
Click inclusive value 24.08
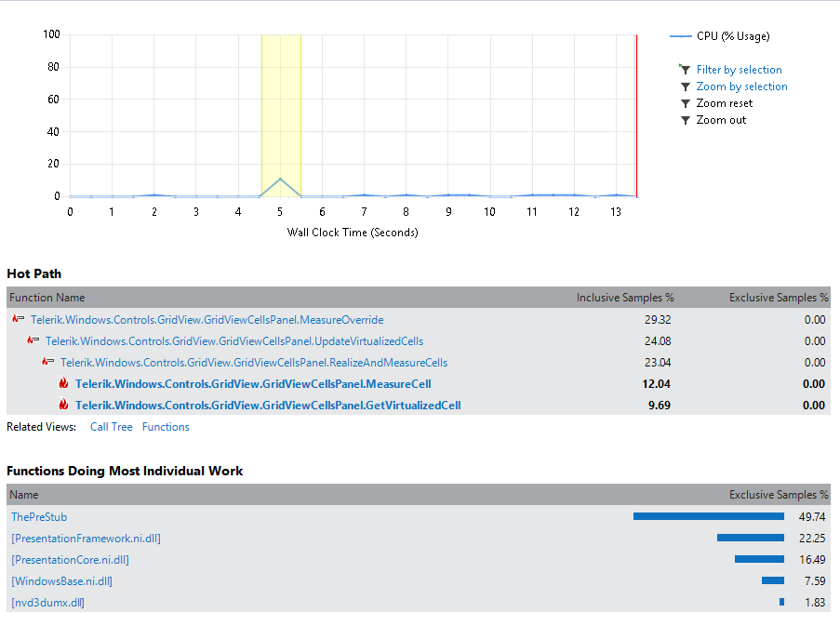(658, 341)
